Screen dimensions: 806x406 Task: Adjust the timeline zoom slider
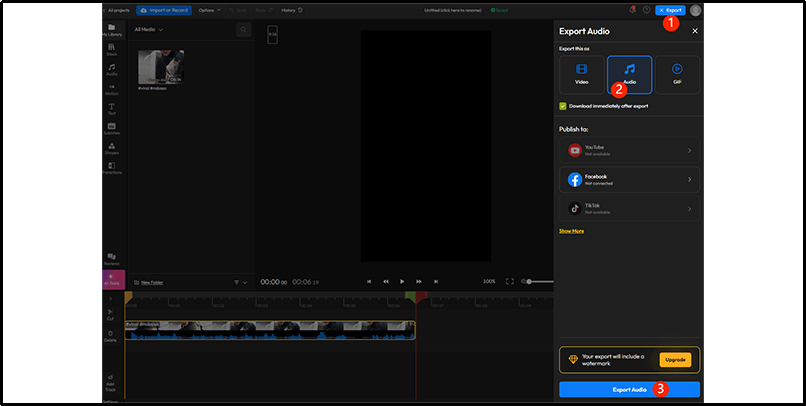point(529,281)
